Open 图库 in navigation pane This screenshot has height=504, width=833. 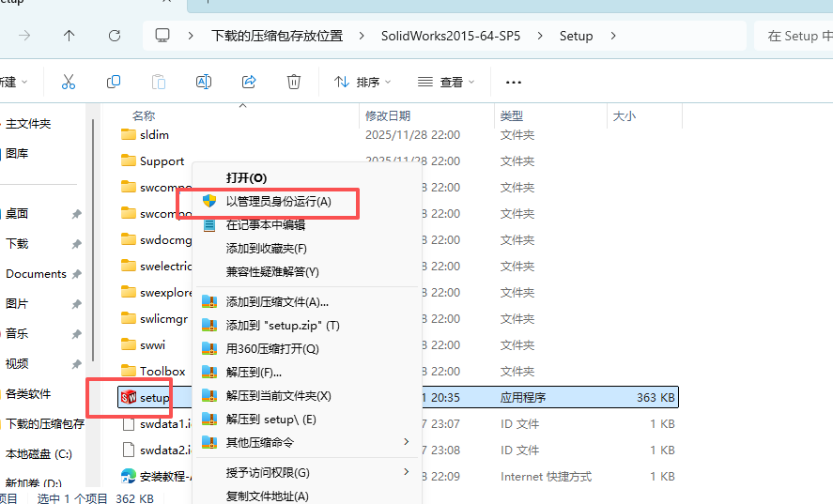17,154
